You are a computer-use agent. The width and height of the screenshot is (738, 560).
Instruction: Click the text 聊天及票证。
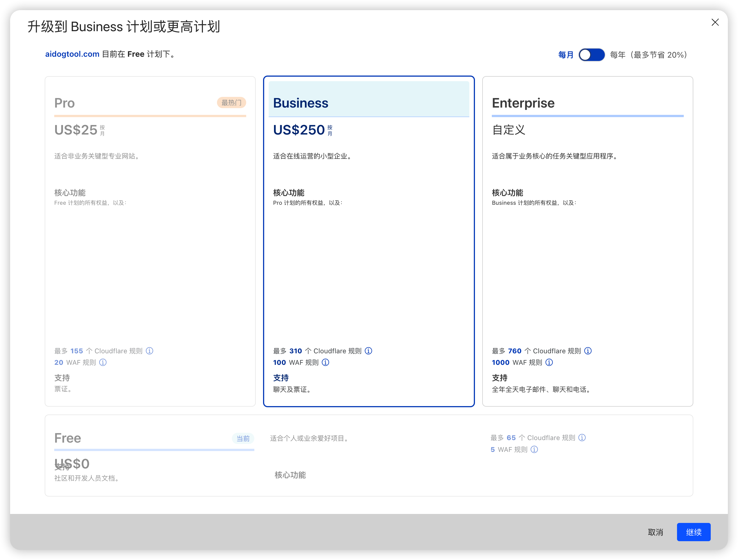click(293, 389)
